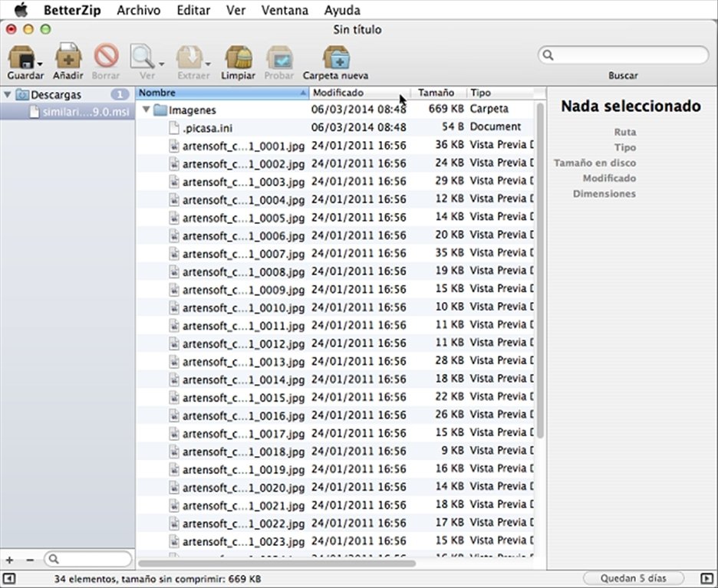The image size is (718, 588).
Task: Select similari....9.0.msi in sidebar
Action: (68, 112)
